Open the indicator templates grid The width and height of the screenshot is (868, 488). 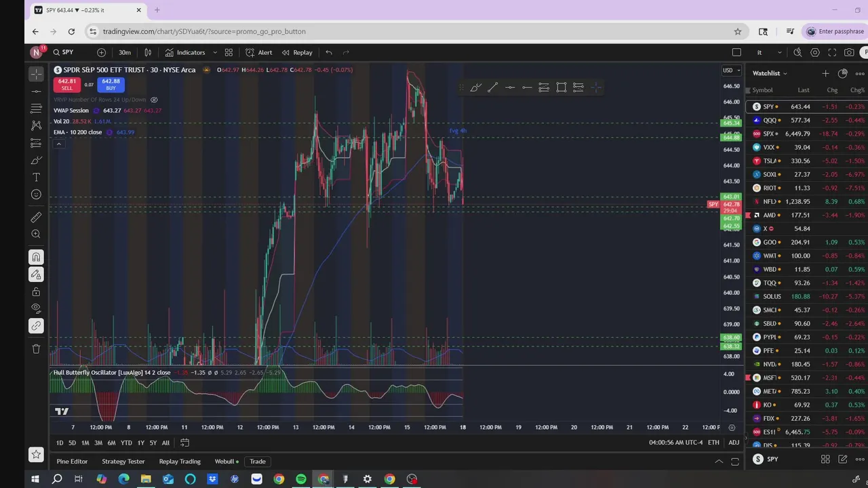point(229,52)
